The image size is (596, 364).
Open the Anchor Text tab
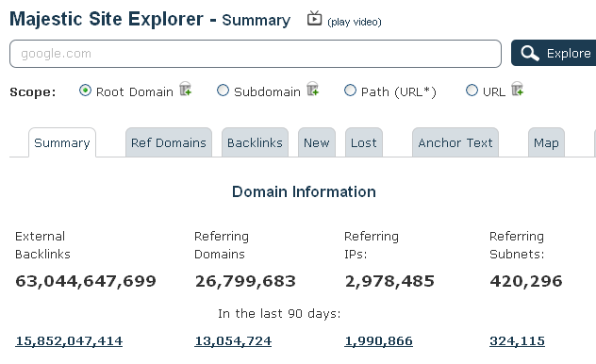tap(455, 142)
